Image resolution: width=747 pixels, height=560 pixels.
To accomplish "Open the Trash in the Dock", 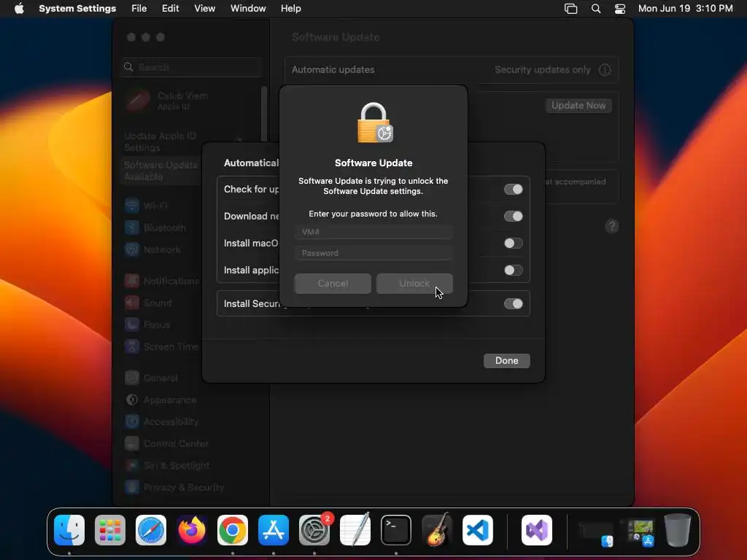I will pos(678,530).
